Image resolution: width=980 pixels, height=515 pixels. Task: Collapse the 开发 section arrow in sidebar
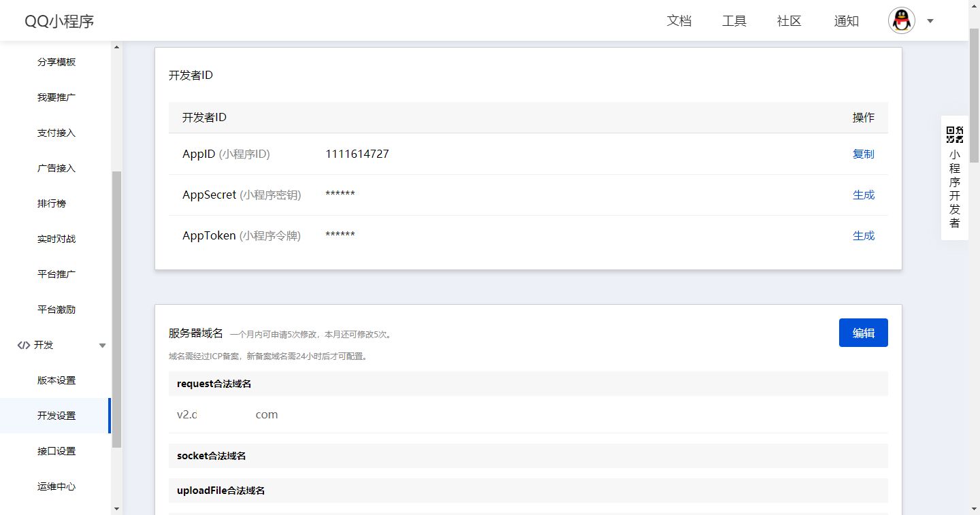point(103,346)
